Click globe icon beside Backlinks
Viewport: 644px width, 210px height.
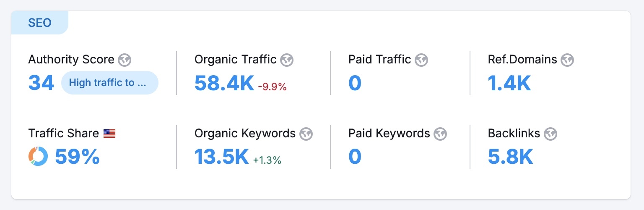[x=550, y=134]
